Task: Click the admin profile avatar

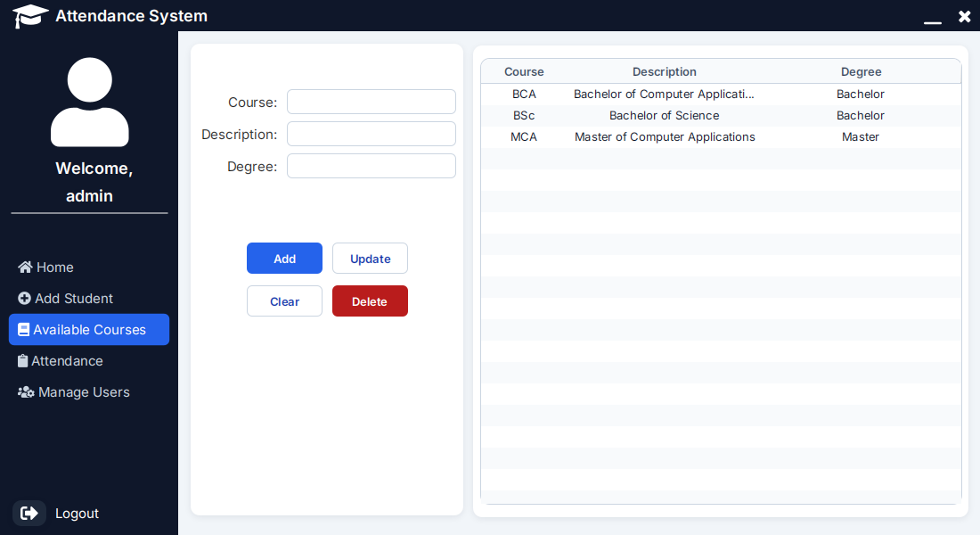Action: click(x=89, y=102)
